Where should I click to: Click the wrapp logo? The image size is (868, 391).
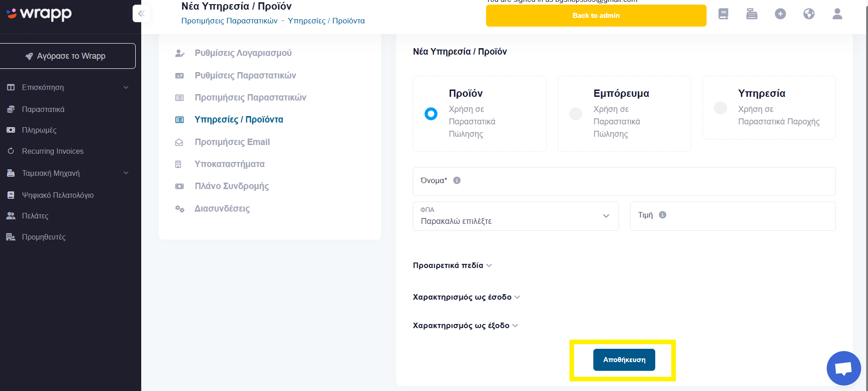[x=39, y=14]
